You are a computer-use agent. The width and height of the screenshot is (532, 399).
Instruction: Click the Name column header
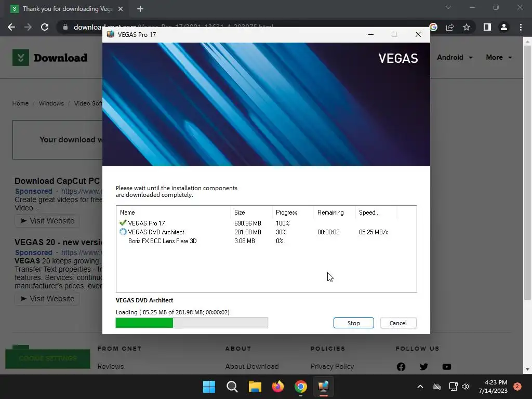coord(174,212)
